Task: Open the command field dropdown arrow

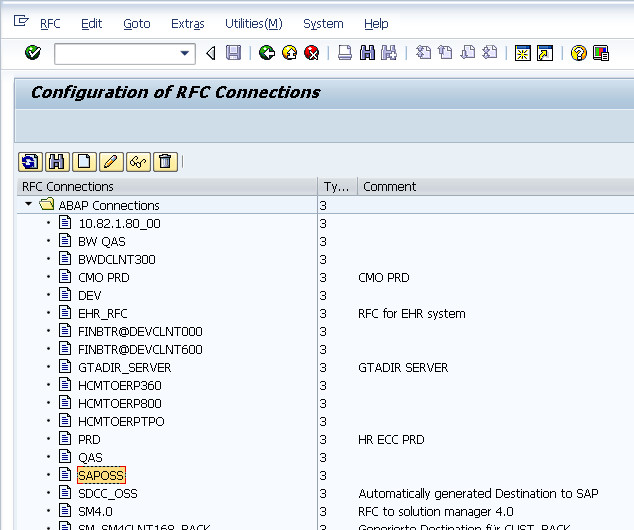Action: [x=185, y=53]
